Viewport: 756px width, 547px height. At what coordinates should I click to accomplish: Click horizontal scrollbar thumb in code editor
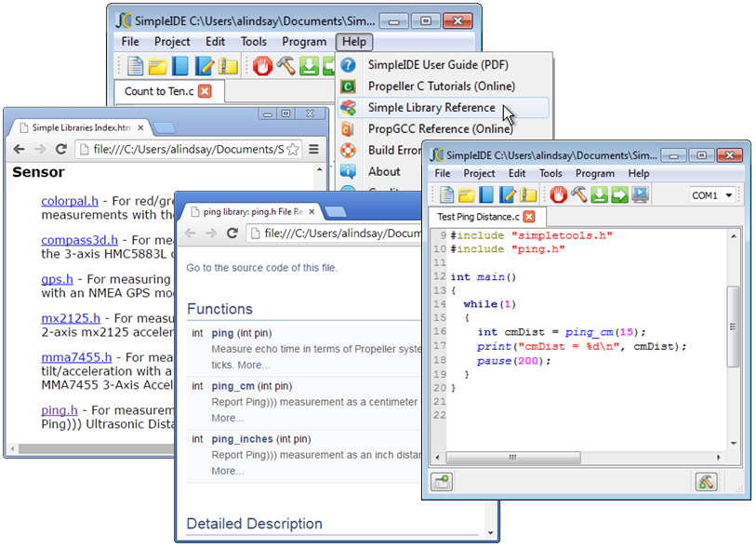click(x=513, y=458)
